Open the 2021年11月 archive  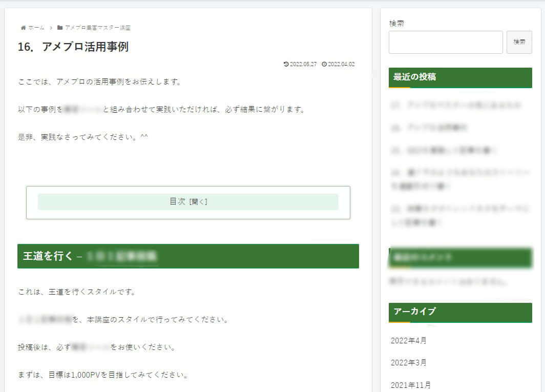click(410, 385)
